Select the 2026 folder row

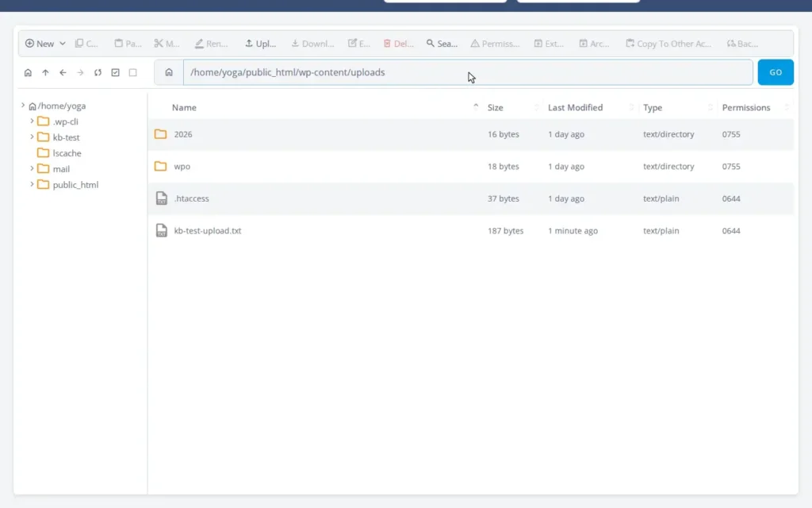coord(471,134)
